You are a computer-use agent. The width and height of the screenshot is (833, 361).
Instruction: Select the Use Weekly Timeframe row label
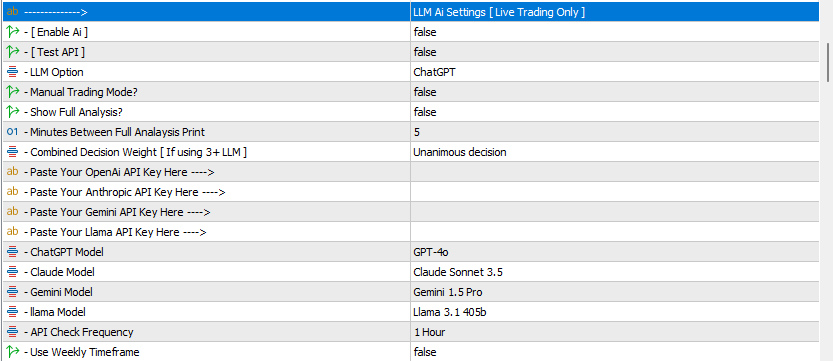click(x=84, y=351)
